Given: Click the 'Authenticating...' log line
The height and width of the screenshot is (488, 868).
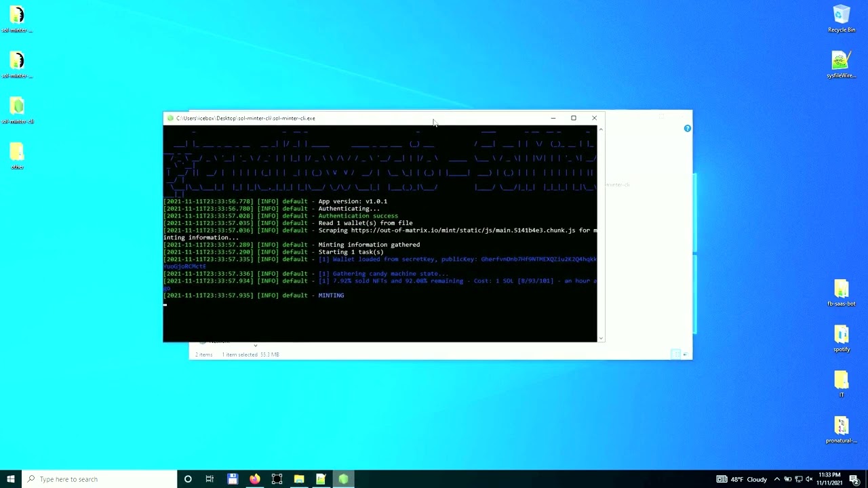Looking at the screenshot, I should click(349, 209).
